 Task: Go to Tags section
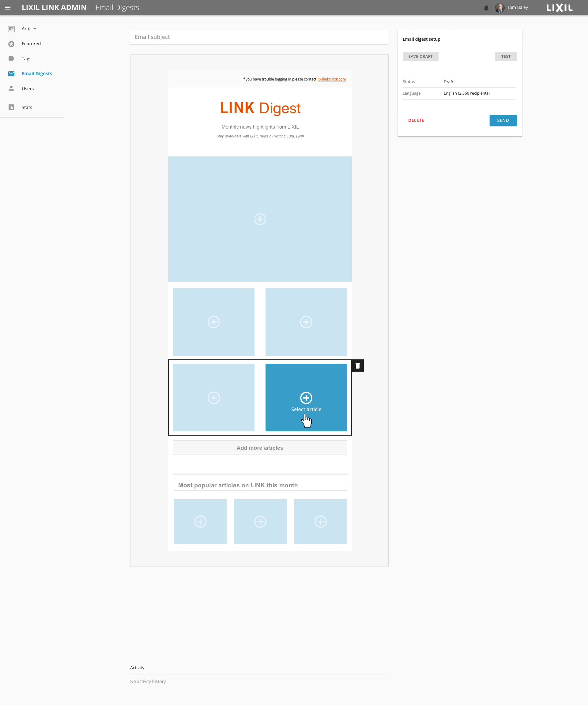(x=27, y=59)
